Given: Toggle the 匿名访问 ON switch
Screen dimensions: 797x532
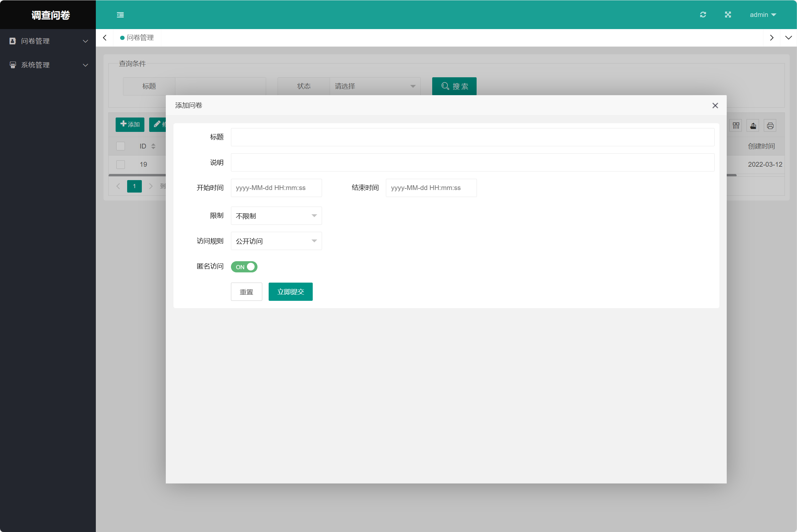Looking at the screenshot, I should [244, 267].
